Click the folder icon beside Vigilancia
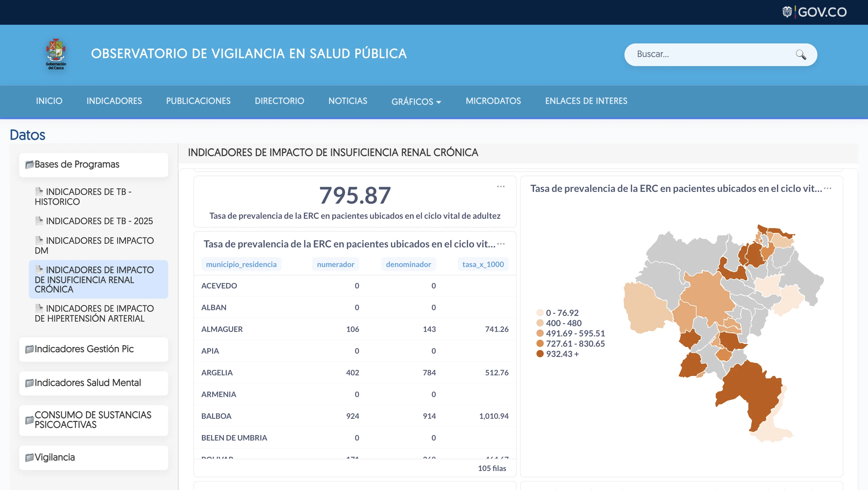The width and height of the screenshot is (868, 490). point(29,457)
